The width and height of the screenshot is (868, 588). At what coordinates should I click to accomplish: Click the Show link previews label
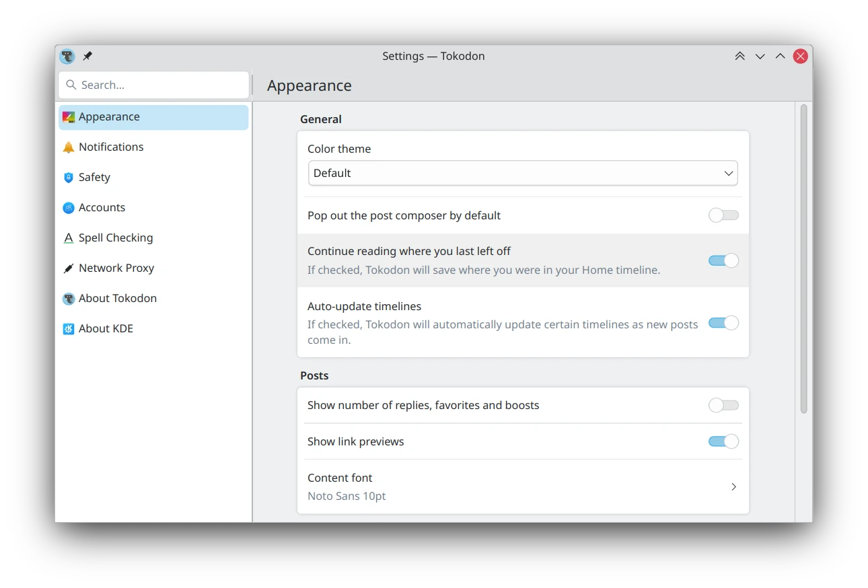(x=355, y=441)
